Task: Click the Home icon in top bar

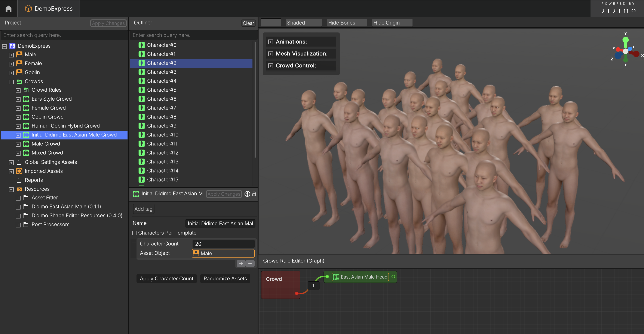Action: tap(9, 9)
